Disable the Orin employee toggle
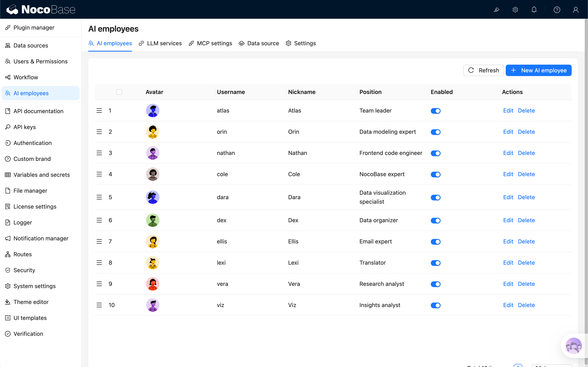This screenshot has height=367, width=588. (x=435, y=132)
